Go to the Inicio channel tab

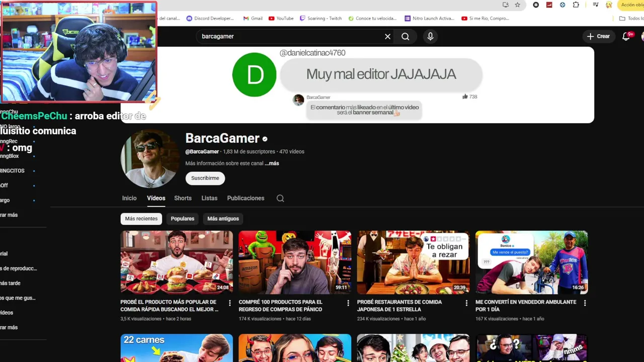[x=129, y=198]
